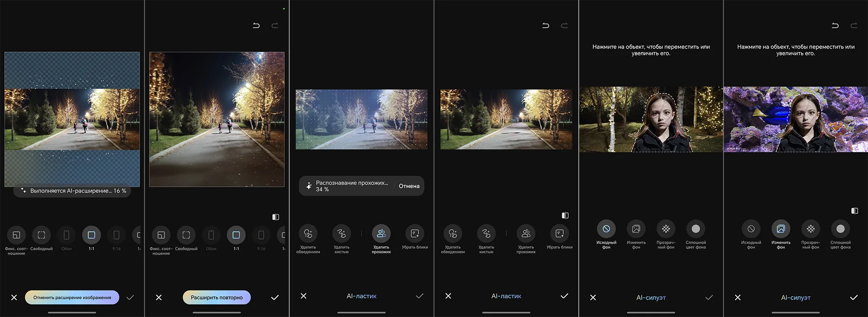Choose the highlighted "Исходный фон" background option
The image size is (868, 317).
(x=606, y=229)
